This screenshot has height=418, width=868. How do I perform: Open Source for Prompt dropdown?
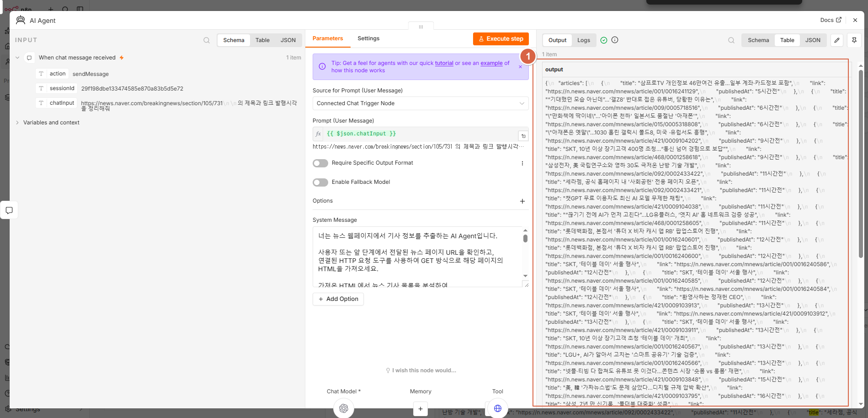[x=421, y=103]
